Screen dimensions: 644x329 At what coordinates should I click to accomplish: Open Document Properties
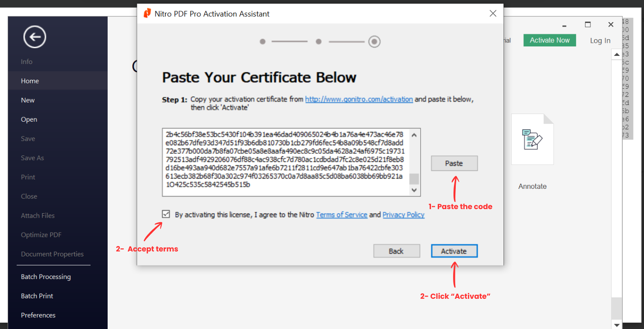(52, 254)
